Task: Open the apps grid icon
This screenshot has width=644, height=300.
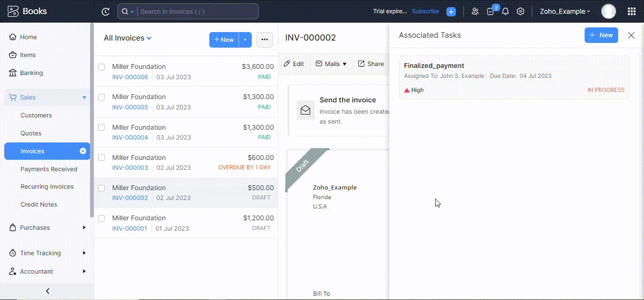Action: 632,12
